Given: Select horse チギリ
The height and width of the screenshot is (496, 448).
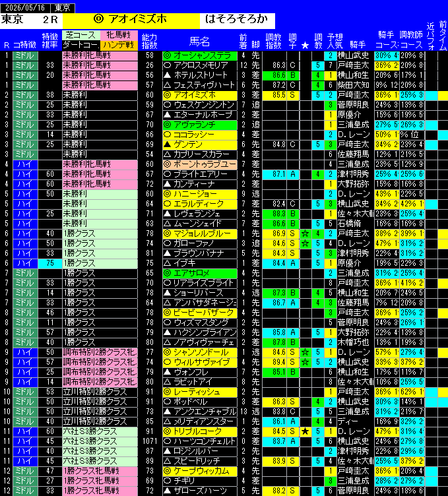Looking at the screenshot, I should tap(200, 481).
